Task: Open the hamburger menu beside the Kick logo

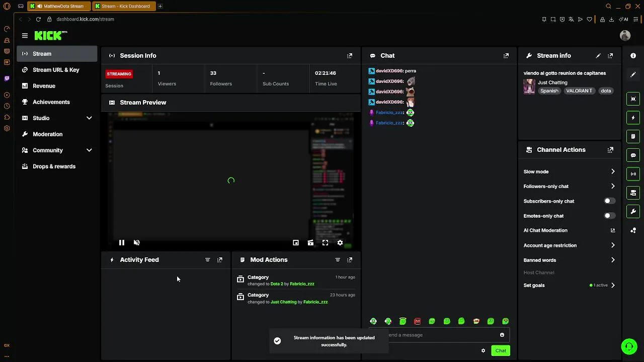Action: 25,36
